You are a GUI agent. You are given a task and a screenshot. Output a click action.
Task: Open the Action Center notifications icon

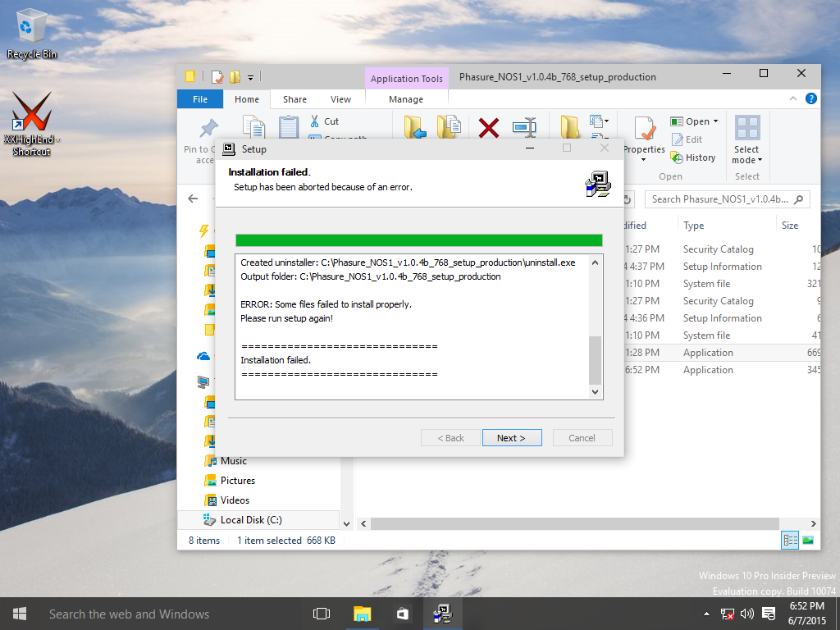(768, 614)
